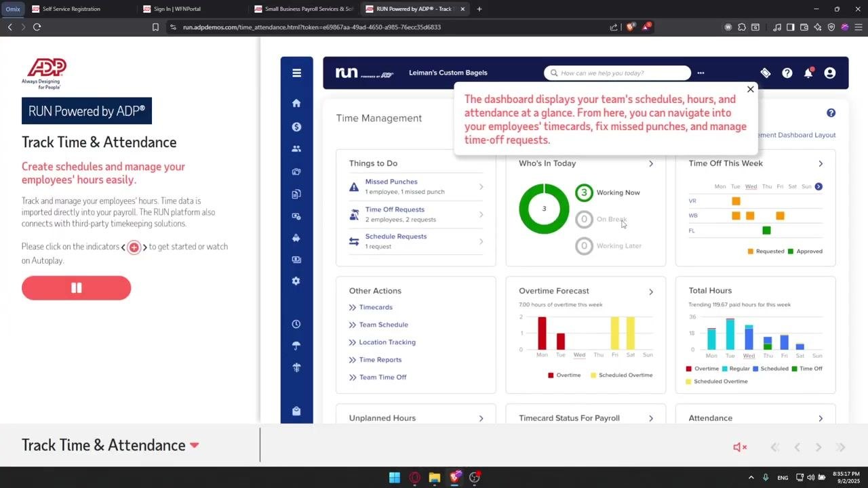Open Schedule Requests item

tap(416, 241)
